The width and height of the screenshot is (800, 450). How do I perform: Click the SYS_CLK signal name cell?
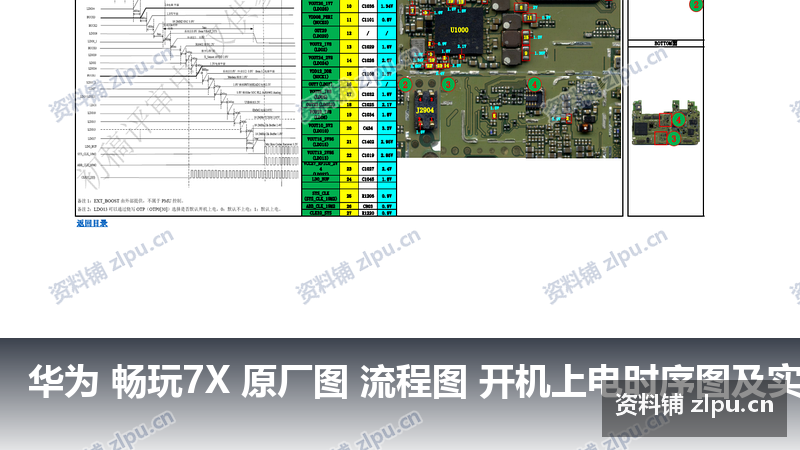click(x=320, y=196)
